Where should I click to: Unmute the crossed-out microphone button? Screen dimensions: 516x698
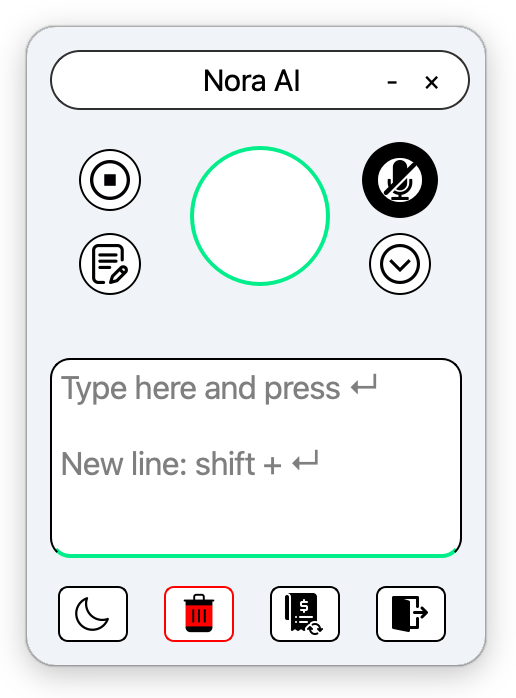point(400,180)
